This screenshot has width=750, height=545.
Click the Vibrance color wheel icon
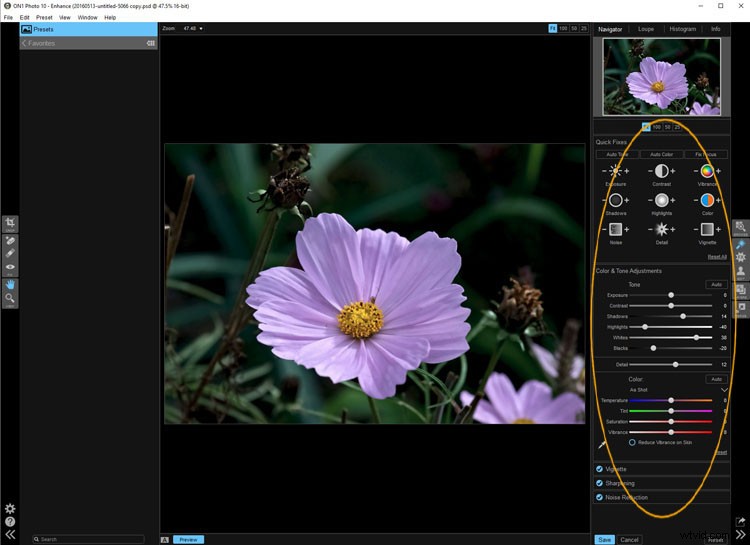707,171
